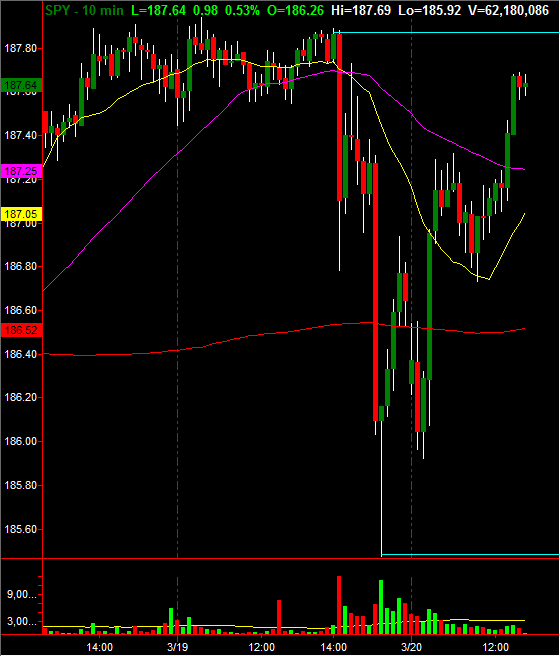Click the 185.60 price axis label
559x656 pixels.
coord(20,529)
